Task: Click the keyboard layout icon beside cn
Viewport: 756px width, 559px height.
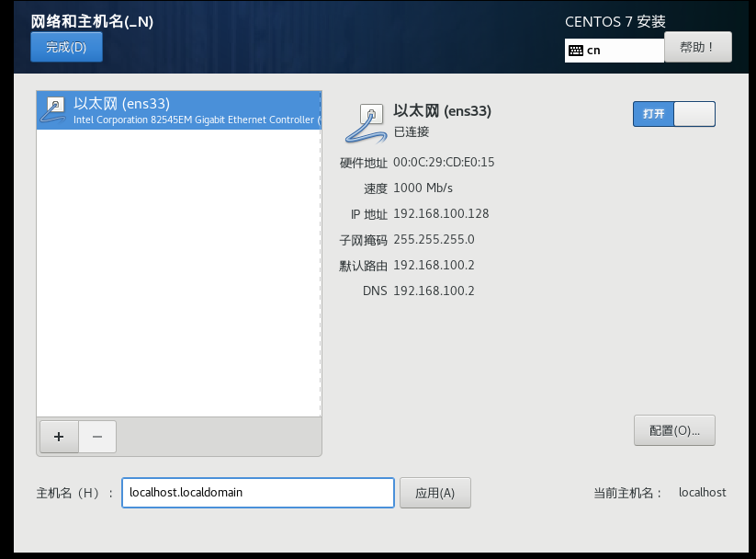Action: [576, 51]
